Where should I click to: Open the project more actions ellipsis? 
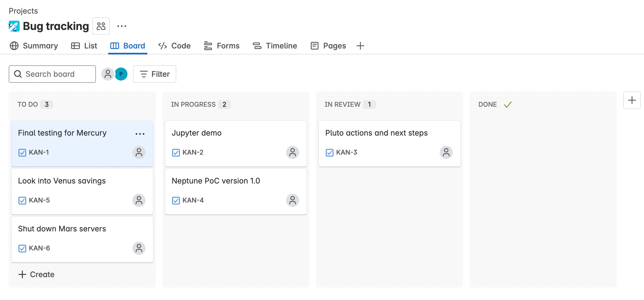(121, 26)
